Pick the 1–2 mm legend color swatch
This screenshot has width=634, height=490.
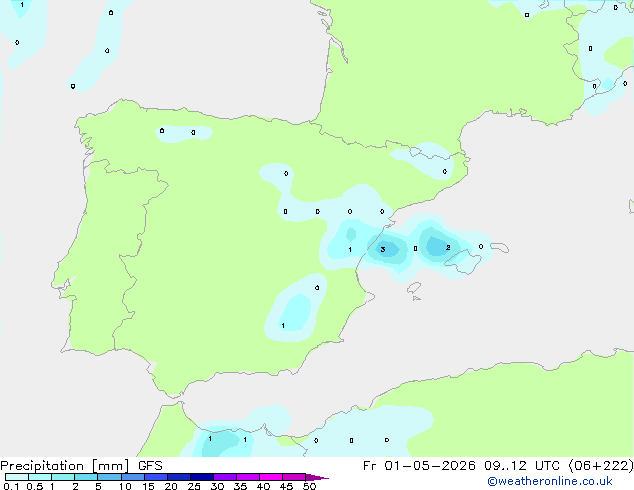(x=63, y=477)
